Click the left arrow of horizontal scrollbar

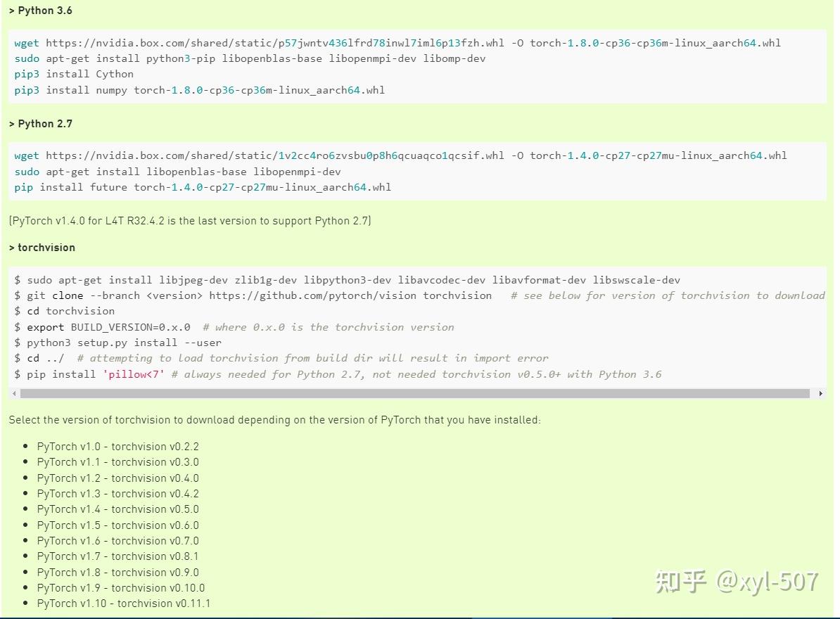point(14,393)
